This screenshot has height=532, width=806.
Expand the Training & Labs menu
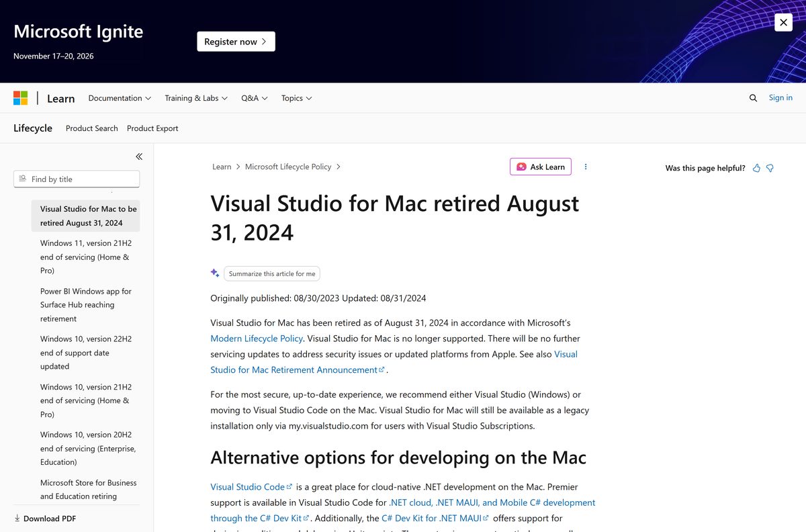click(x=196, y=98)
